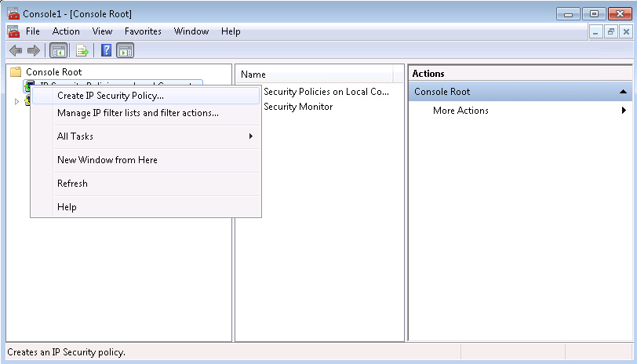Click the Back arrow toolbar icon
Viewport: 637px width, 364px height.
point(15,51)
